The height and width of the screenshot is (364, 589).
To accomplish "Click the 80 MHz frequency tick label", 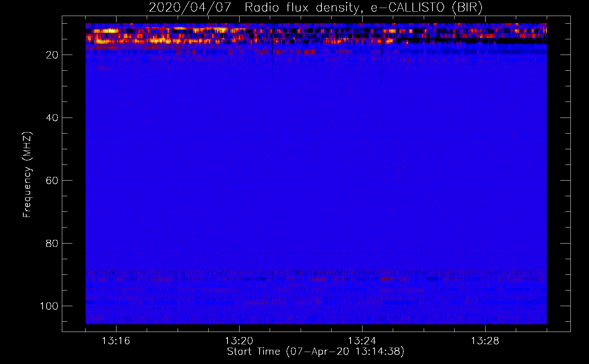I will [x=52, y=243].
